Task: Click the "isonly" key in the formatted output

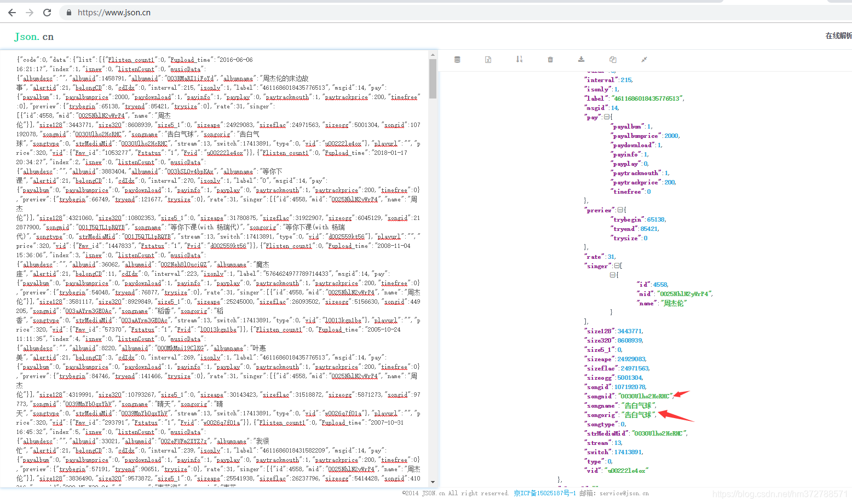Action: 597,89
